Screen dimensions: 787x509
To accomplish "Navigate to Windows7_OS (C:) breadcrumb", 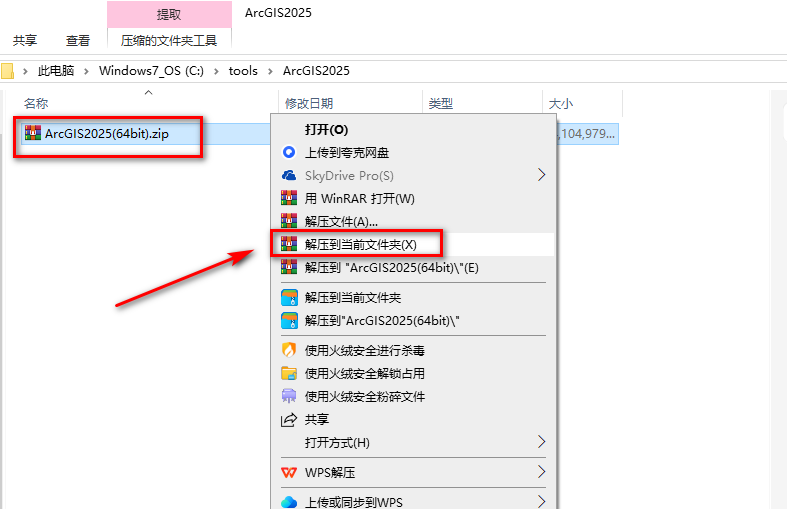I will click(x=151, y=71).
